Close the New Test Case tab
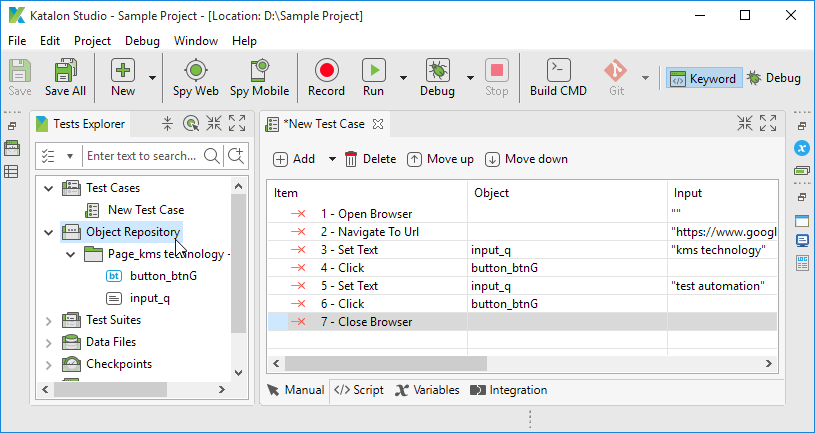The image size is (815, 433). tap(378, 124)
